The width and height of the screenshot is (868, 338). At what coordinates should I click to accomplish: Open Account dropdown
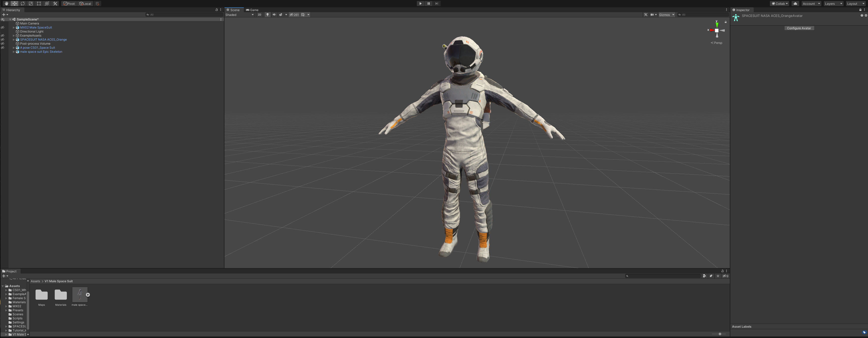click(x=811, y=3)
